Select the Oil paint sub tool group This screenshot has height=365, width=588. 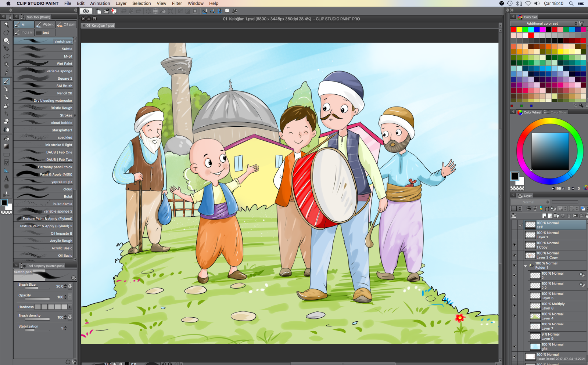tap(66, 25)
